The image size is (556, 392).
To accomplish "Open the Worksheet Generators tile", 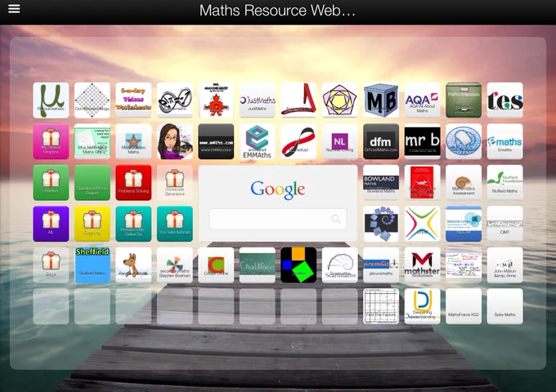I will [x=175, y=183].
